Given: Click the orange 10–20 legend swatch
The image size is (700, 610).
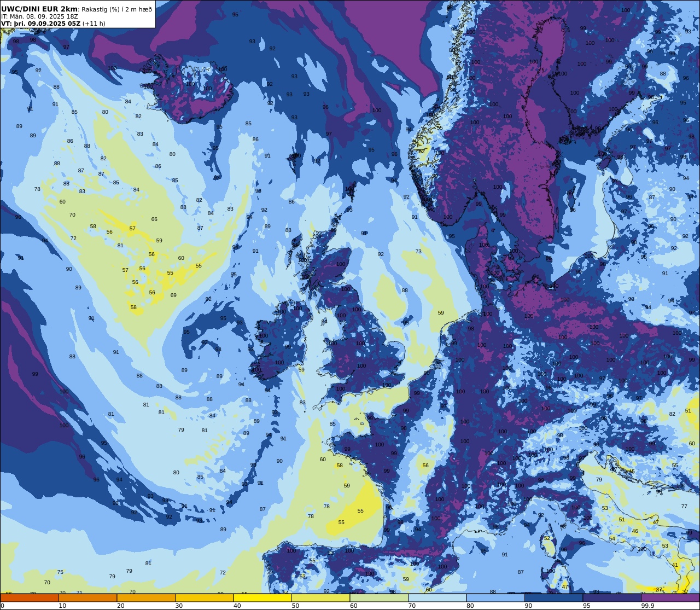Looking at the screenshot, I should (x=87, y=598).
